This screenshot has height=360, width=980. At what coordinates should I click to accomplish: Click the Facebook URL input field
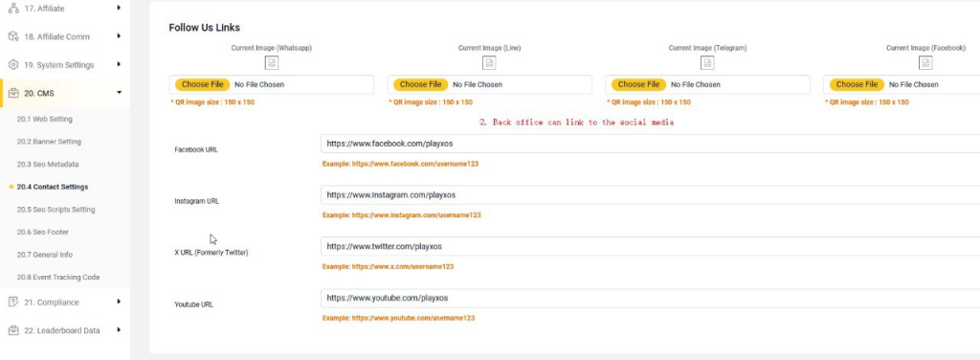(650, 143)
